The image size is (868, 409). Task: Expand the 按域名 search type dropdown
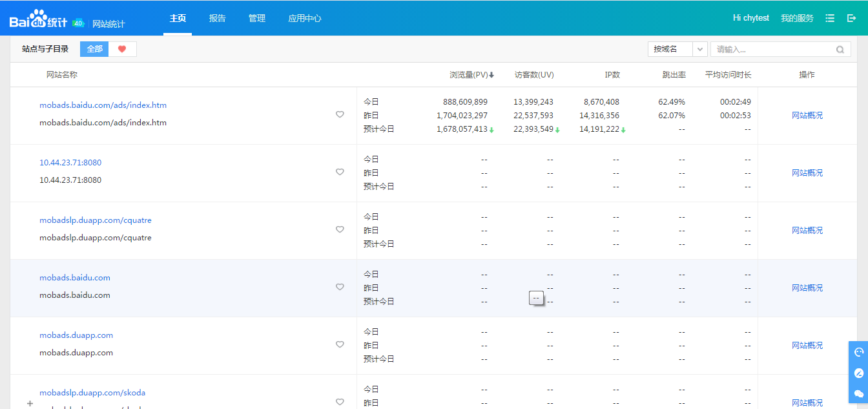point(700,49)
